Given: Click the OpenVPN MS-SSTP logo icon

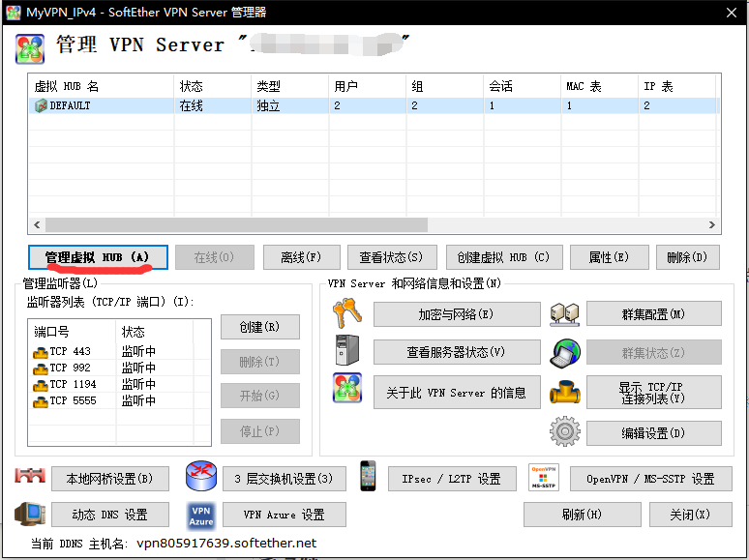Looking at the screenshot, I should [544, 478].
